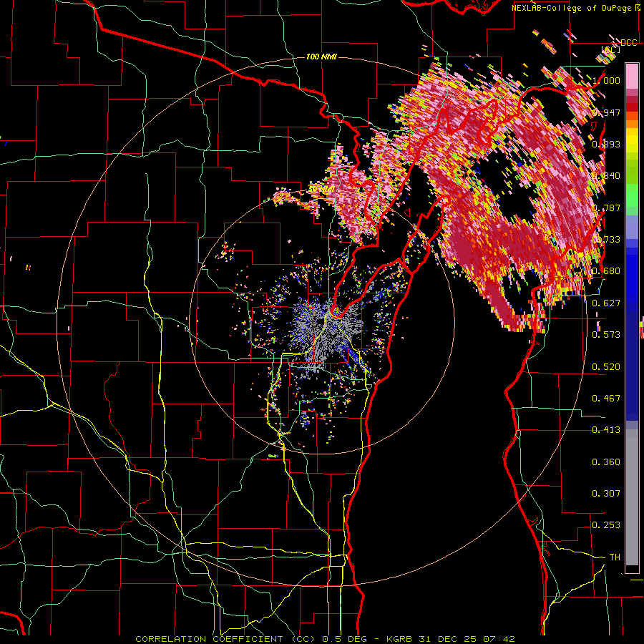Viewport: 644px width, 644px height.
Task: Select the 0.680 legend value
Action: point(606,271)
